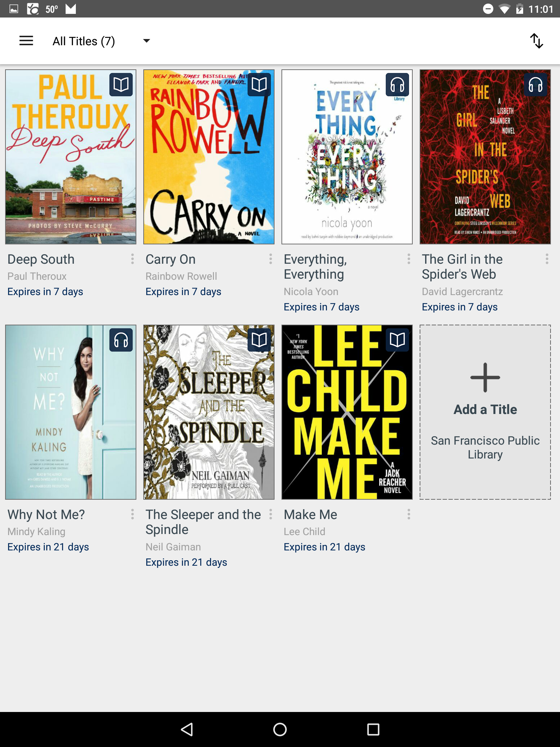Open options menu for Carry On
This screenshot has height=747, width=560.
tap(271, 259)
